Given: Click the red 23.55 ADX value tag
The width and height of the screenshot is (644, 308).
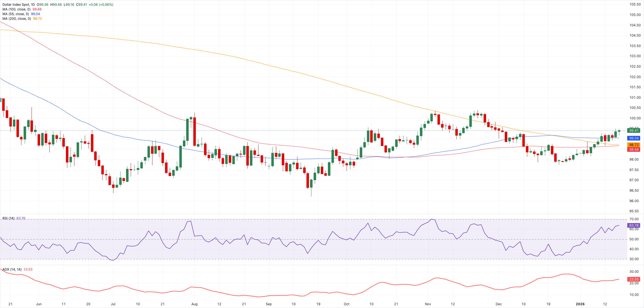Looking at the screenshot, I should click(x=634, y=279).
